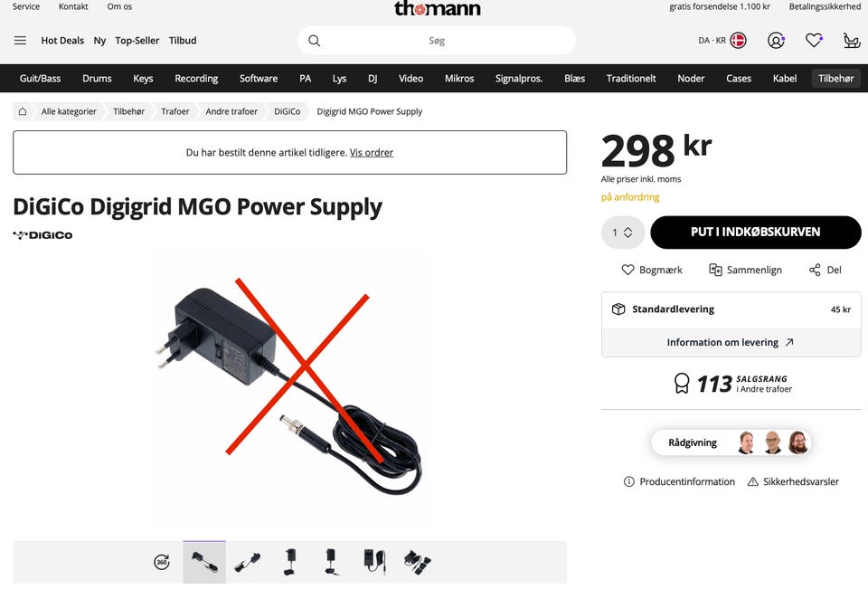Viewport: 868px width, 599px height.
Task: Bookmark this item with Bogmærk
Action: click(652, 270)
